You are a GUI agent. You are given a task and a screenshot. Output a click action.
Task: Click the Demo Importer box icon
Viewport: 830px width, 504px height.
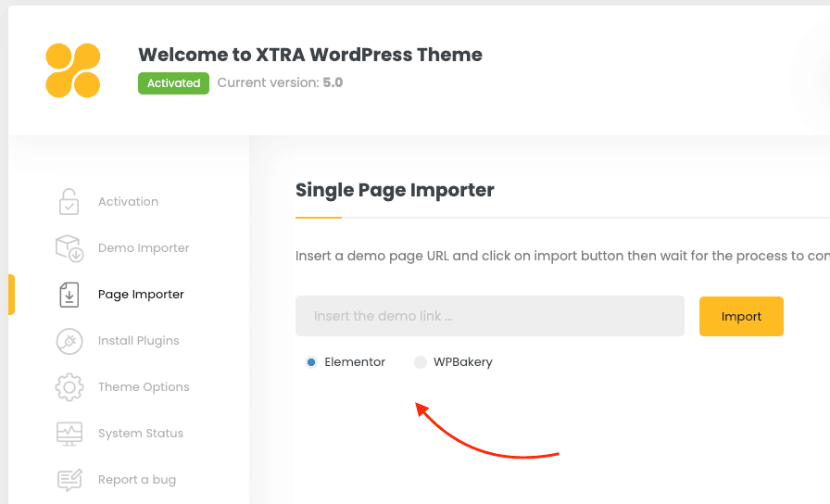[69, 248]
